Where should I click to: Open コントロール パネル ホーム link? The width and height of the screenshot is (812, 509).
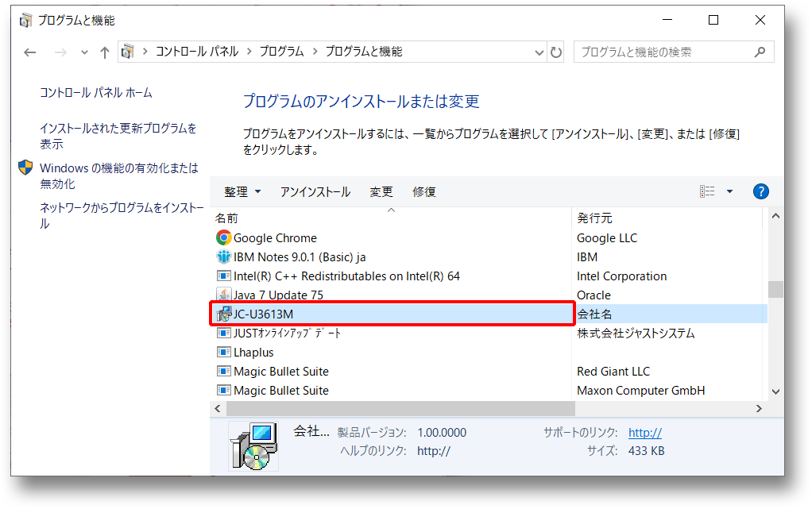tap(96, 93)
